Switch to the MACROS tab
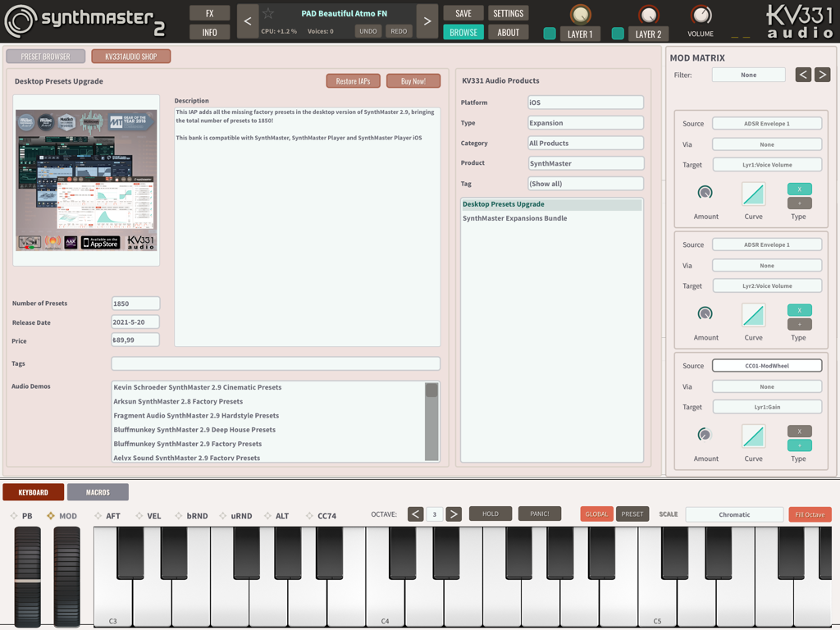The width and height of the screenshot is (840, 630). 98,492
